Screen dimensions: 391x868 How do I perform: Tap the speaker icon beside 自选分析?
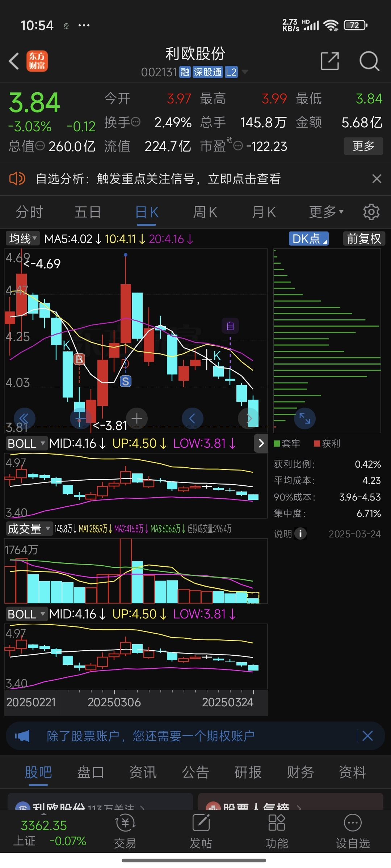point(17,179)
